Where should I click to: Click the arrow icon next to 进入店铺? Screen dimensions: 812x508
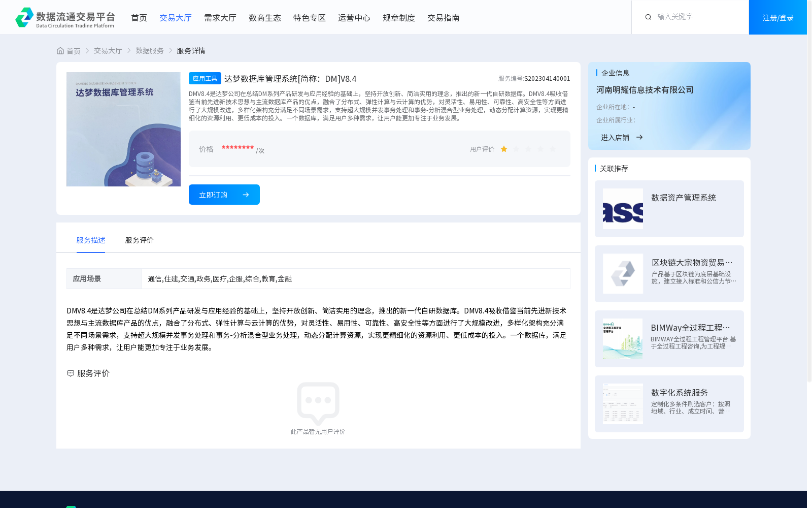click(639, 137)
